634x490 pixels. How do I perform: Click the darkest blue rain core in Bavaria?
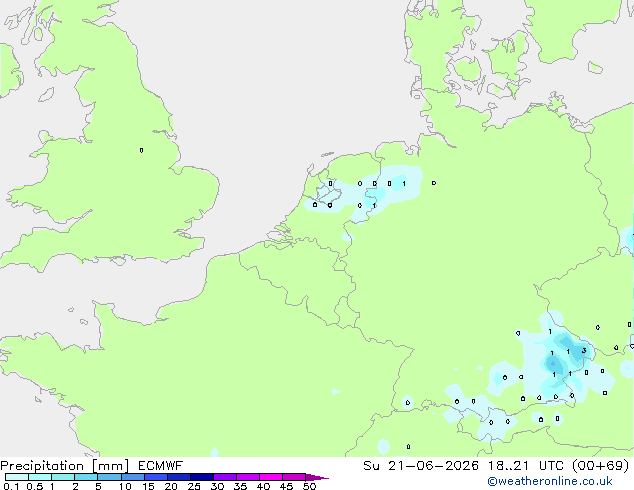(x=553, y=363)
